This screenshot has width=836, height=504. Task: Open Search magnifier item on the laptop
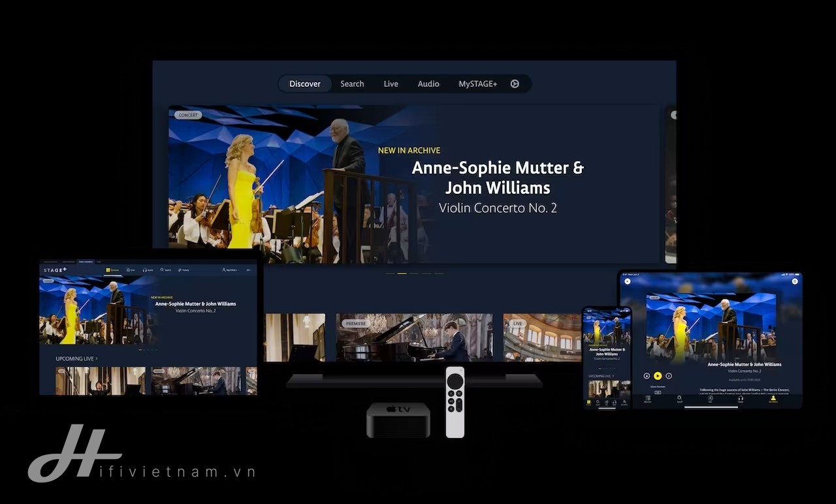(x=165, y=270)
